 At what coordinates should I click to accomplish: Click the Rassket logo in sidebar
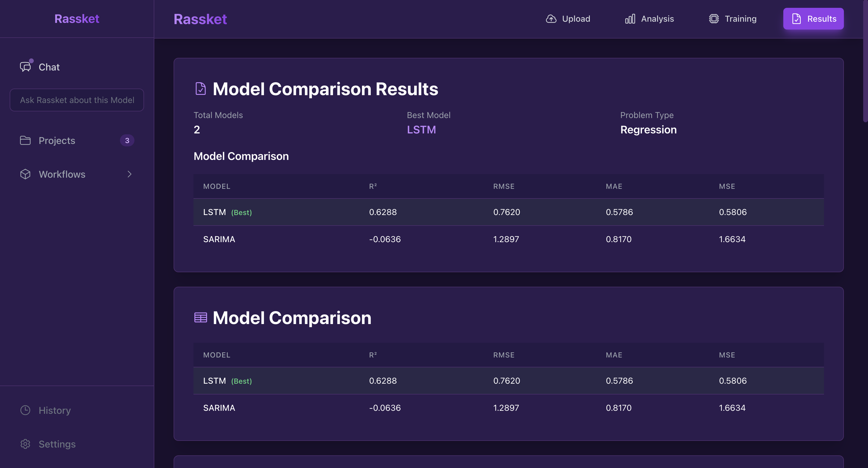pos(77,19)
